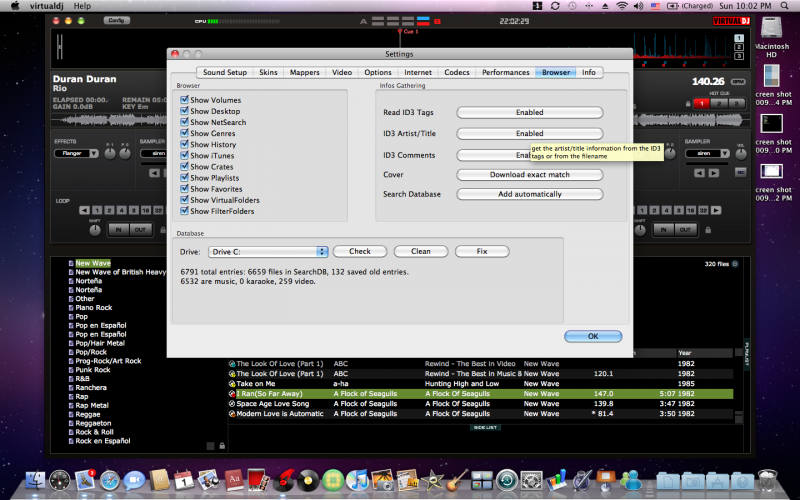Viewport: 800px width, 500px height.
Task: Open Address Book in the dock
Action: pyautogui.click(x=159, y=481)
